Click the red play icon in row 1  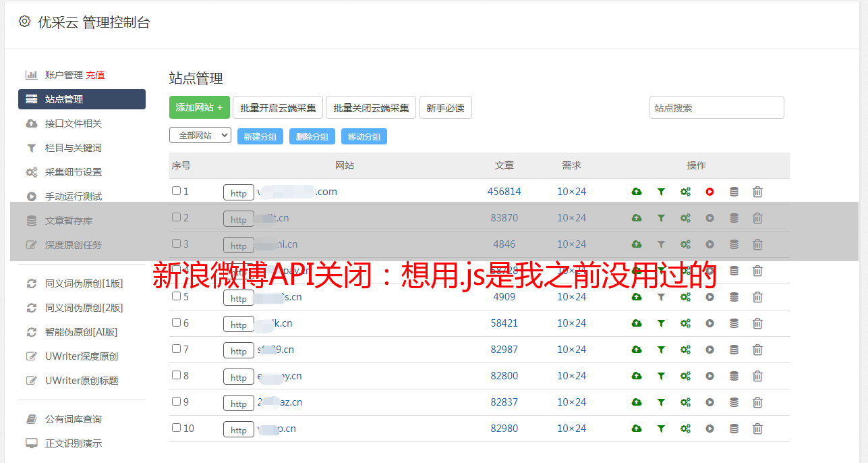pyautogui.click(x=710, y=192)
